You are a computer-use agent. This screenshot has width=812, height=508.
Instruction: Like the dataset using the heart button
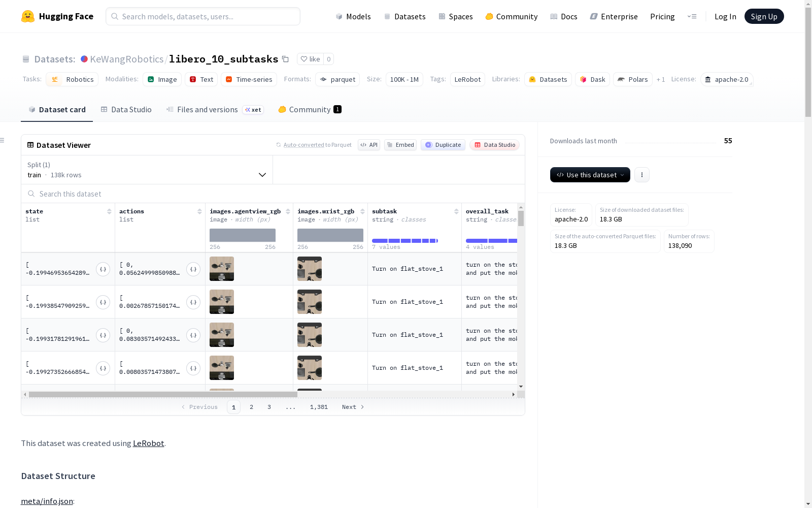[310, 59]
